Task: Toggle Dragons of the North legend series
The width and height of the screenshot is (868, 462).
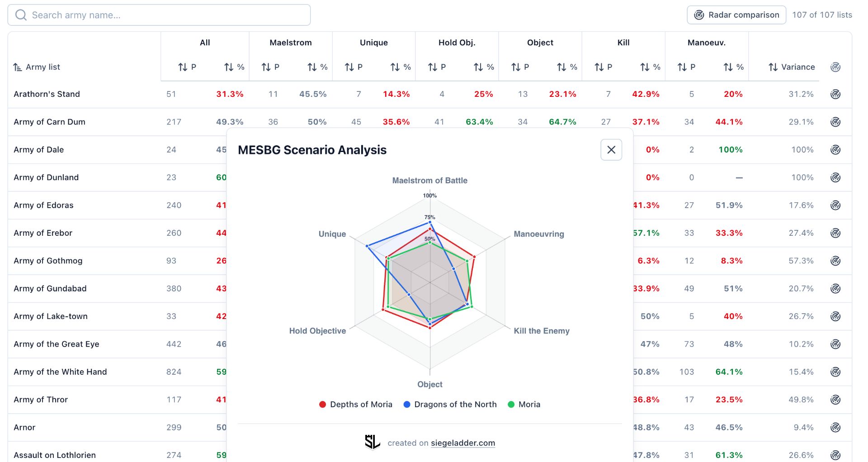Action: [x=450, y=405]
